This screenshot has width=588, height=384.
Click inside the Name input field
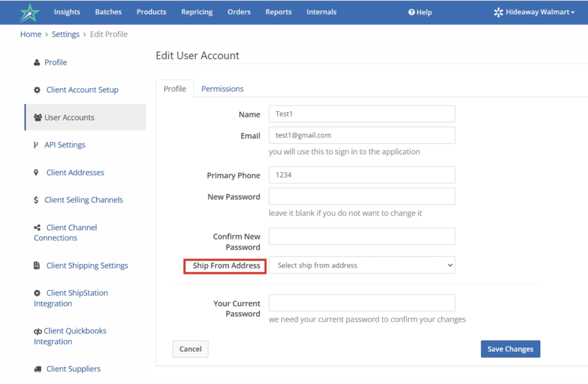pos(361,114)
